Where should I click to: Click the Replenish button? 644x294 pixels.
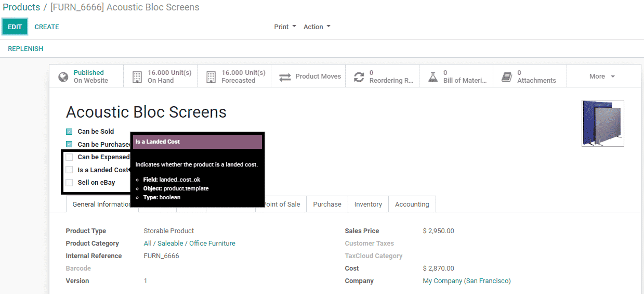pyautogui.click(x=25, y=49)
